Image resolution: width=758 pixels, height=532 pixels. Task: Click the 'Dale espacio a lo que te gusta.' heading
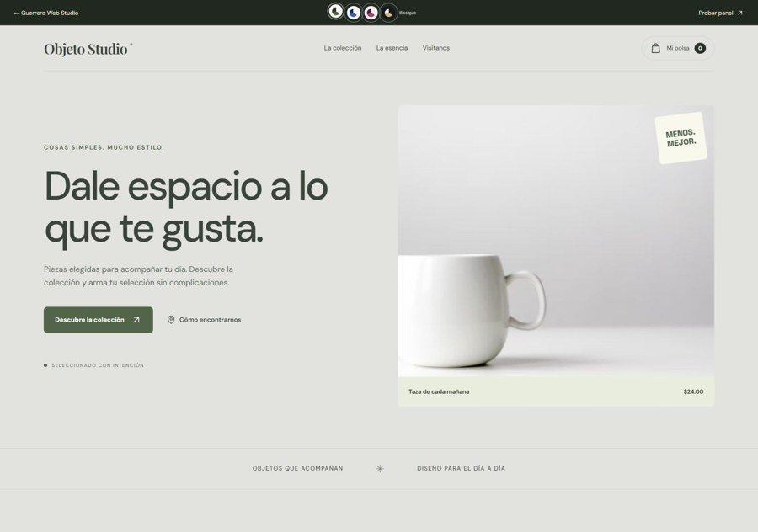point(186,208)
